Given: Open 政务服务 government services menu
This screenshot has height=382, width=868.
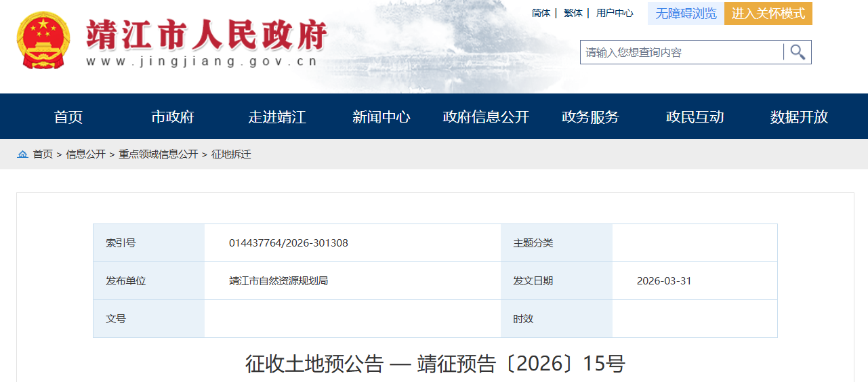Looking at the screenshot, I should point(590,116).
